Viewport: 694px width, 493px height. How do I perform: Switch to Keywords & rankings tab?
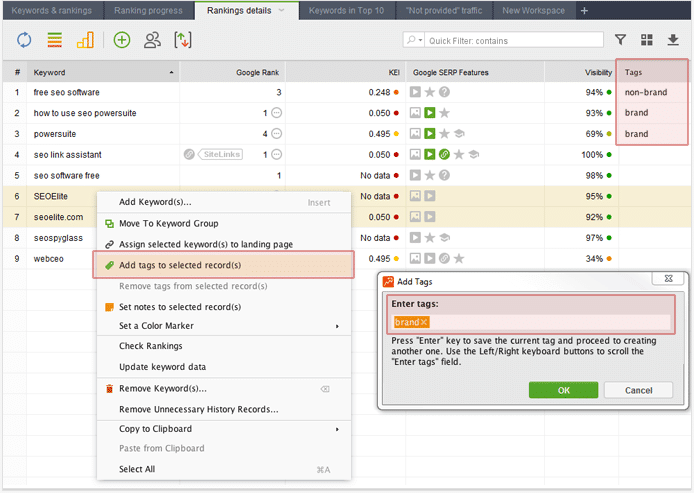52,11
